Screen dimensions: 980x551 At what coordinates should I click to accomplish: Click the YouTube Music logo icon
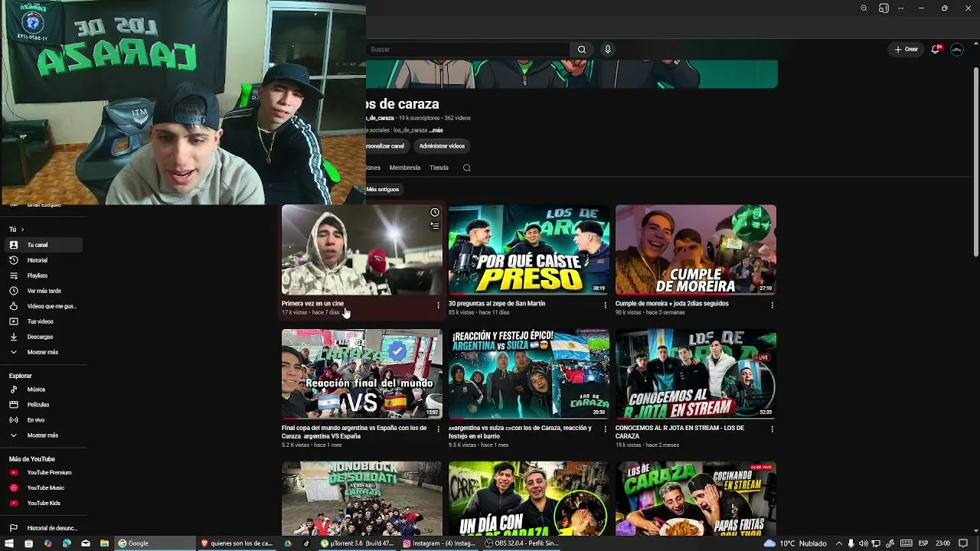point(13,487)
